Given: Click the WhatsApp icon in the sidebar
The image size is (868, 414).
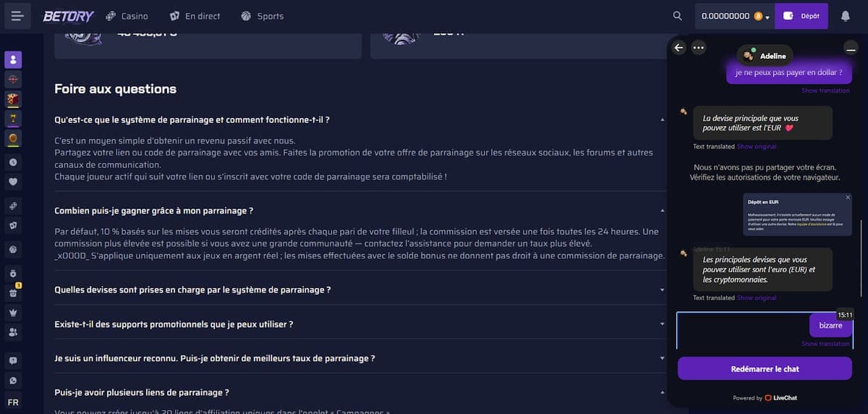Looking at the screenshot, I should [13, 380].
